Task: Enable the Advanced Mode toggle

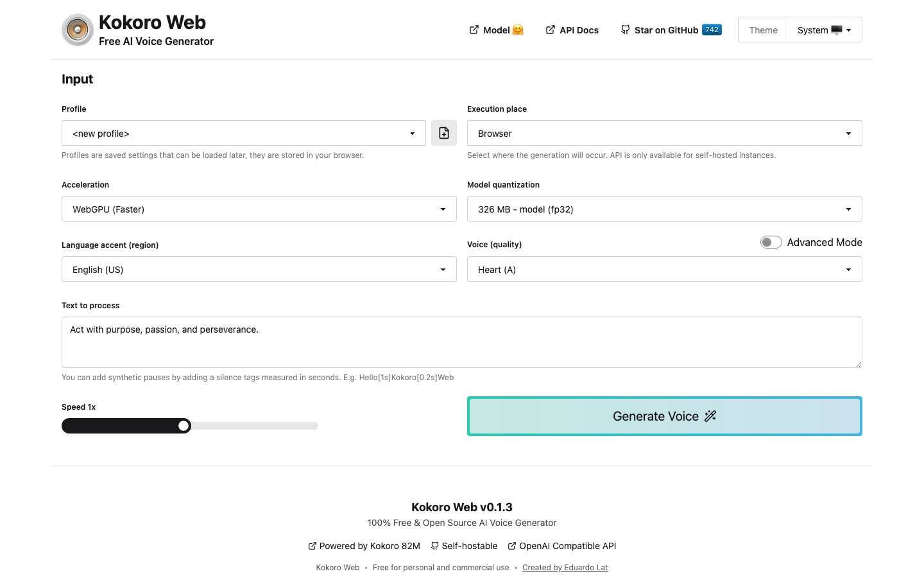Action: pos(771,242)
